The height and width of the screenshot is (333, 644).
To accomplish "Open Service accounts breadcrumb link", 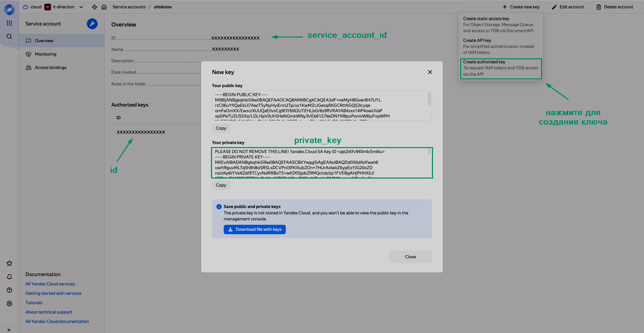I will point(129,7).
